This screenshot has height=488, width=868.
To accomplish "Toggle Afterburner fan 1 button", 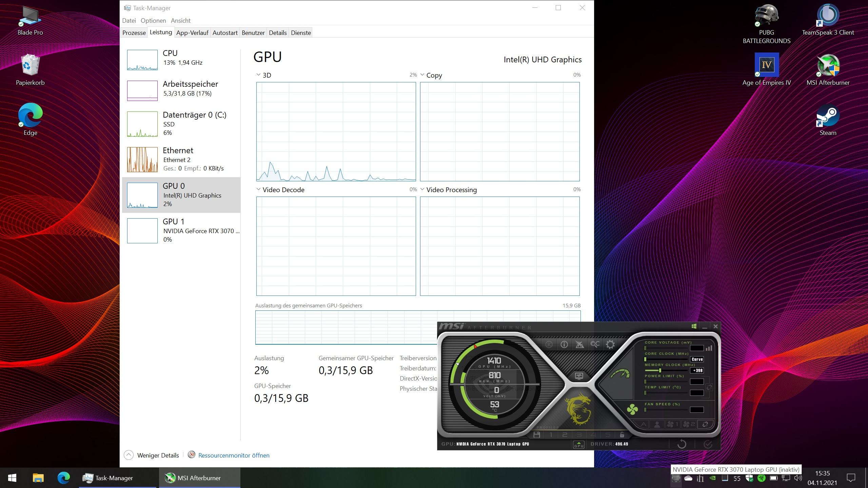I will 672,424.
